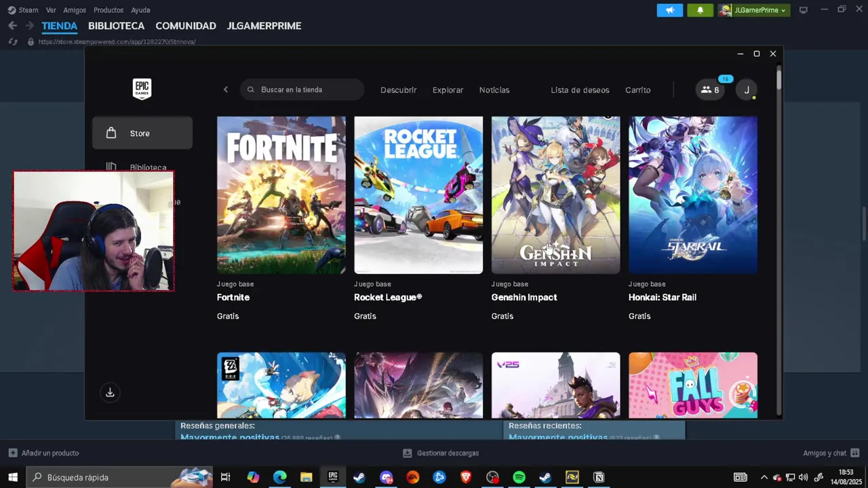Image resolution: width=868 pixels, height=488 pixels.
Task: Open the Carrito link
Action: (x=637, y=89)
